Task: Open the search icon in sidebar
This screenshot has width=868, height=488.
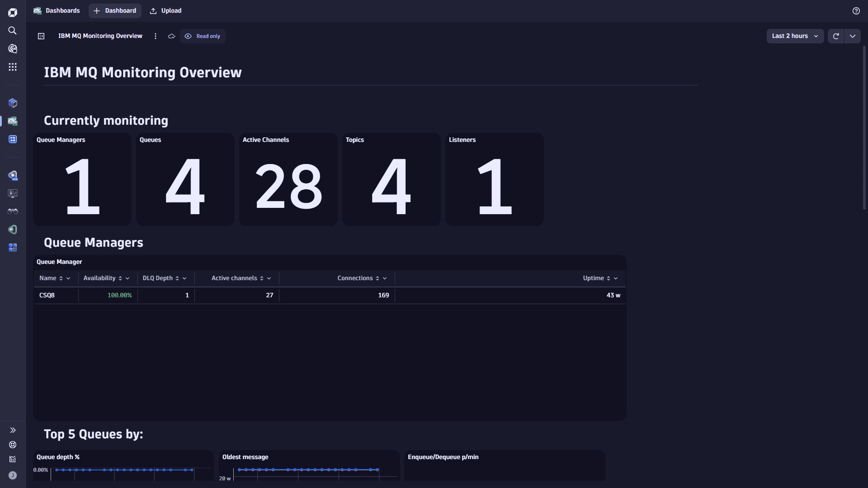Action: pos(13,30)
